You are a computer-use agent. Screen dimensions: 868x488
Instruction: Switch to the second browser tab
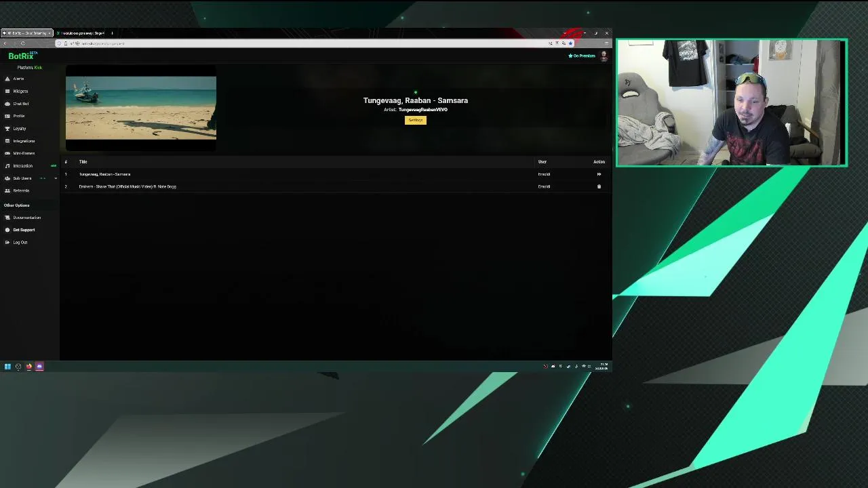pyautogui.click(x=80, y=33)
